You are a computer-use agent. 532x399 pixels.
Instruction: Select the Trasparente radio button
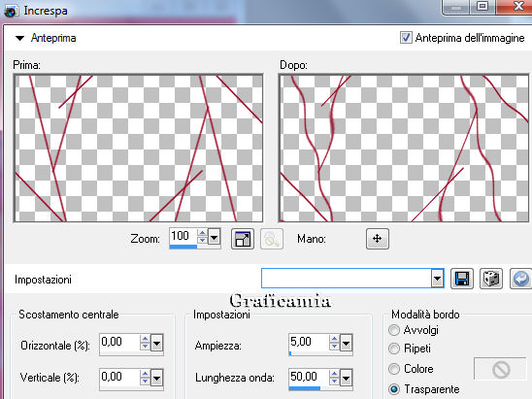click(x=394, y=389)
